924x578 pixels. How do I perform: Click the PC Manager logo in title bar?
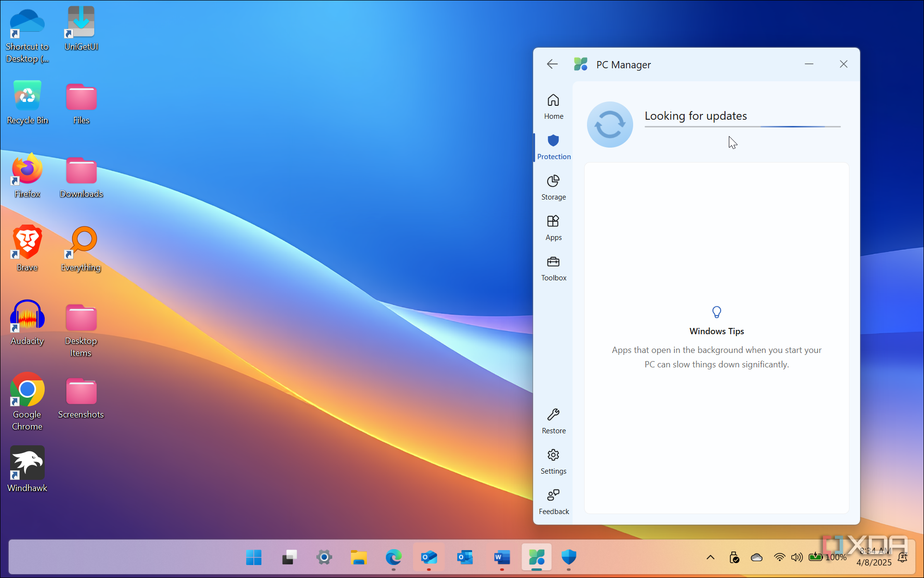pos(581,64)
